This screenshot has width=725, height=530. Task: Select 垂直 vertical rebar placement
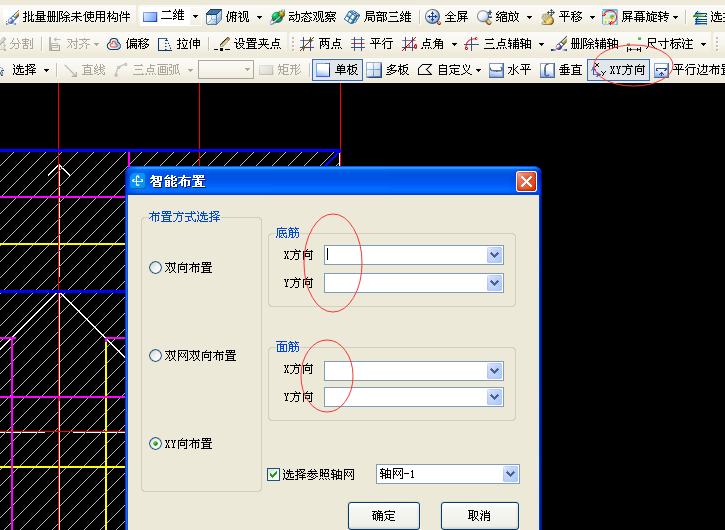561,70
